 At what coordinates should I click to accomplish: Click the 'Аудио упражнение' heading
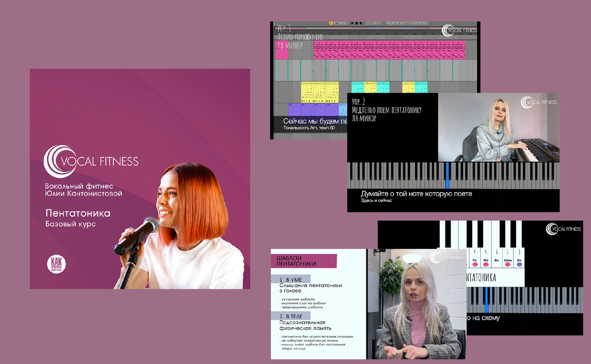(x=300, y=37)
